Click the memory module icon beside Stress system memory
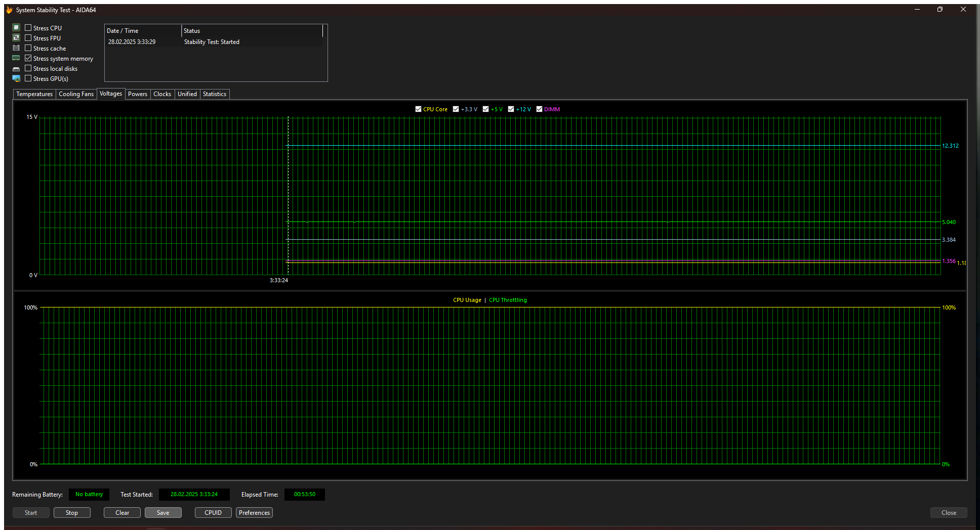Screen dimensions: 980x530 click(x=16, y=58)
